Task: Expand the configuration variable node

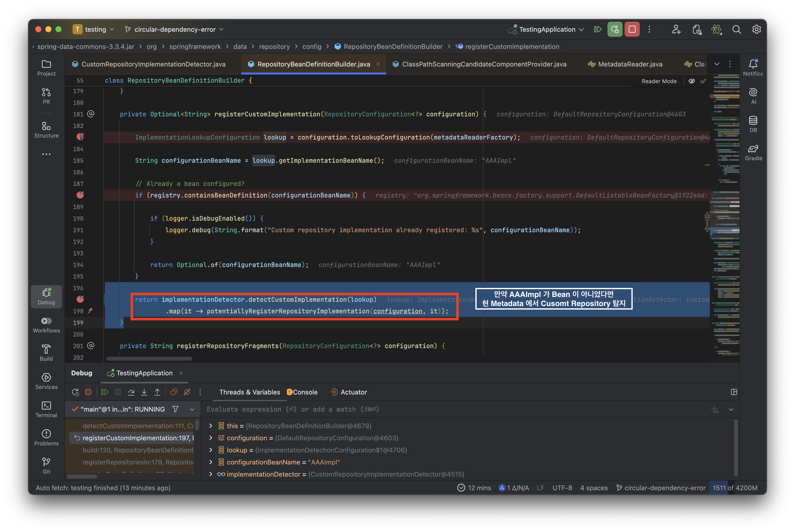Action: point(211,438)
